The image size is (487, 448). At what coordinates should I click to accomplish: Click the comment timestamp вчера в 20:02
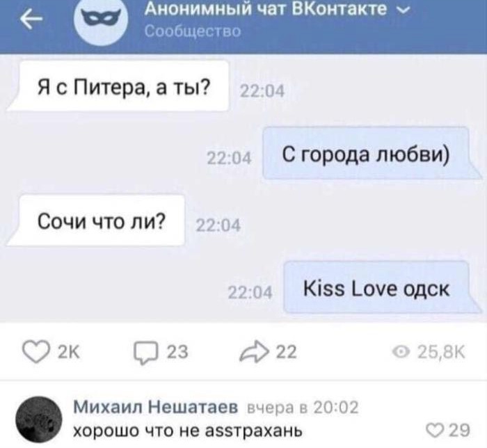click(302, 408)
